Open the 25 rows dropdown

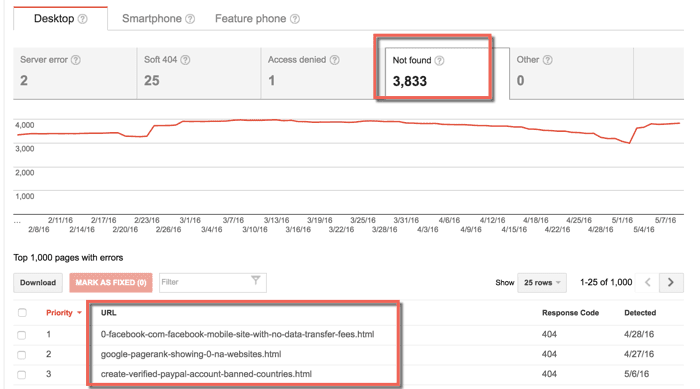(x=542, y=283)
